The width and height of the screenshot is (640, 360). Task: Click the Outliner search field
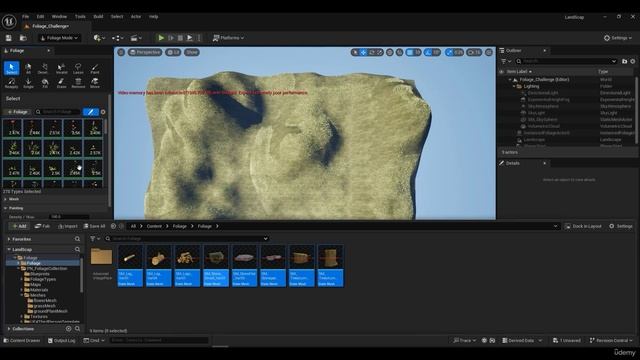(x=566, y=61)
